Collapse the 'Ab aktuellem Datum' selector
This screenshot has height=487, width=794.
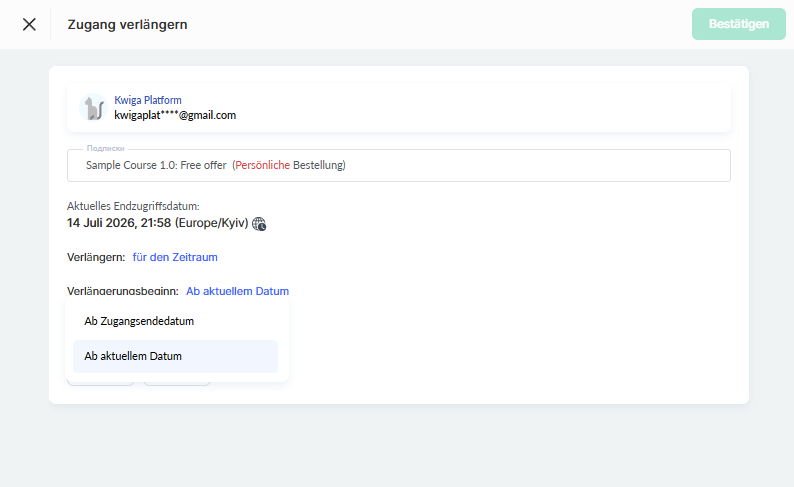237,291
